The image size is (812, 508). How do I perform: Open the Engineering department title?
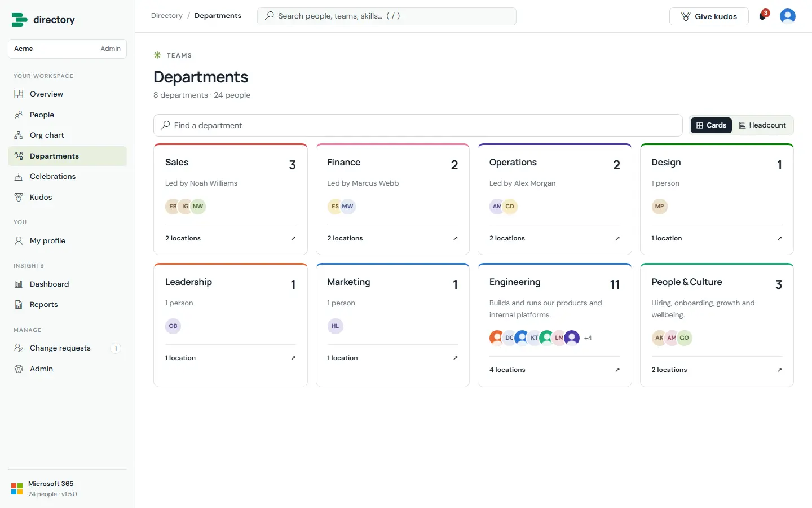click(515, 282)
